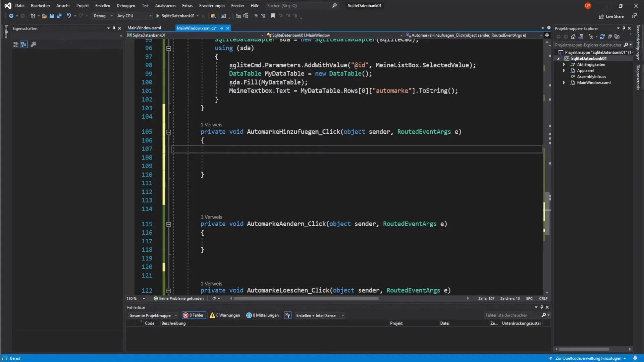
Task: Open the Toolbox side tab
Action: (x=6, y=32)
